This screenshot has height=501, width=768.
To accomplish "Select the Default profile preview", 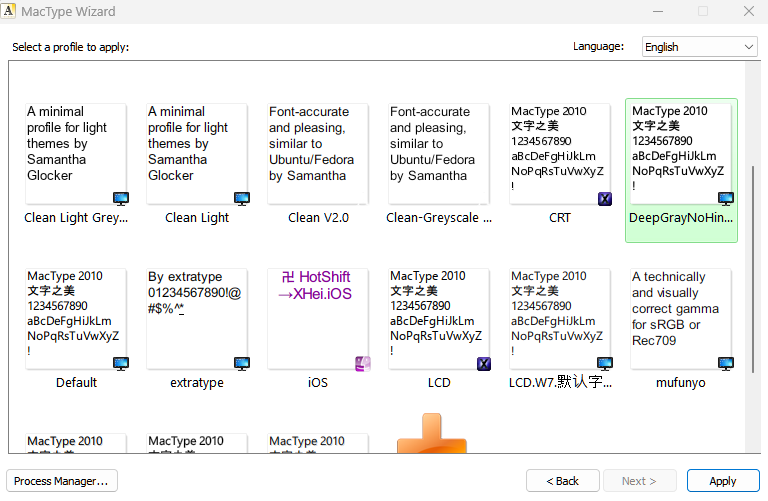I will point(76,319).
